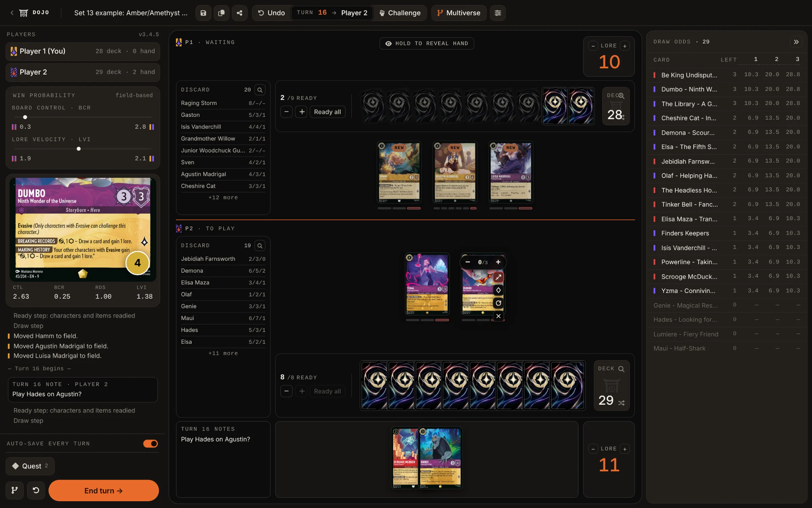The height and width of the screenshot is (508, 812).
Task: Click Ready all for Player 1 ink
Action: 327,112
